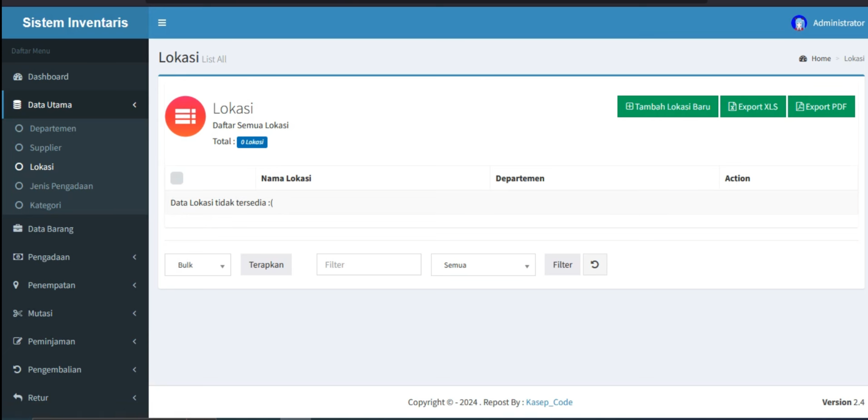Click the Data Utama database icon

17,105
